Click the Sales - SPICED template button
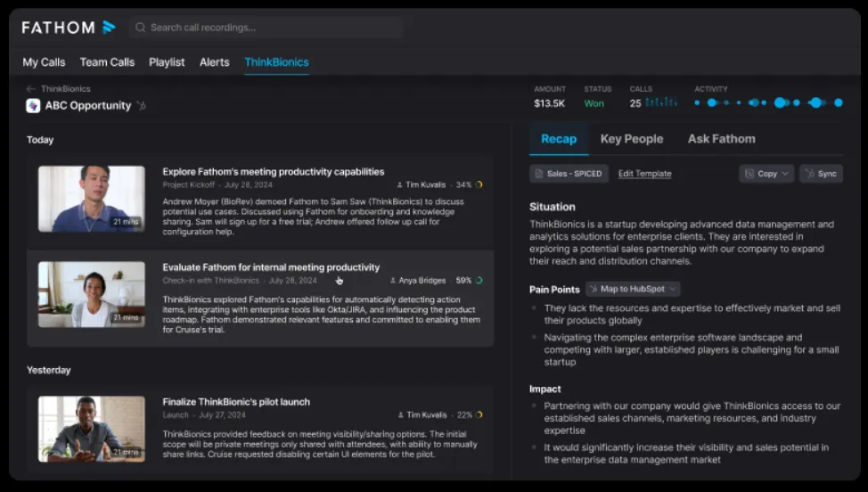 (x=569, y=174)
